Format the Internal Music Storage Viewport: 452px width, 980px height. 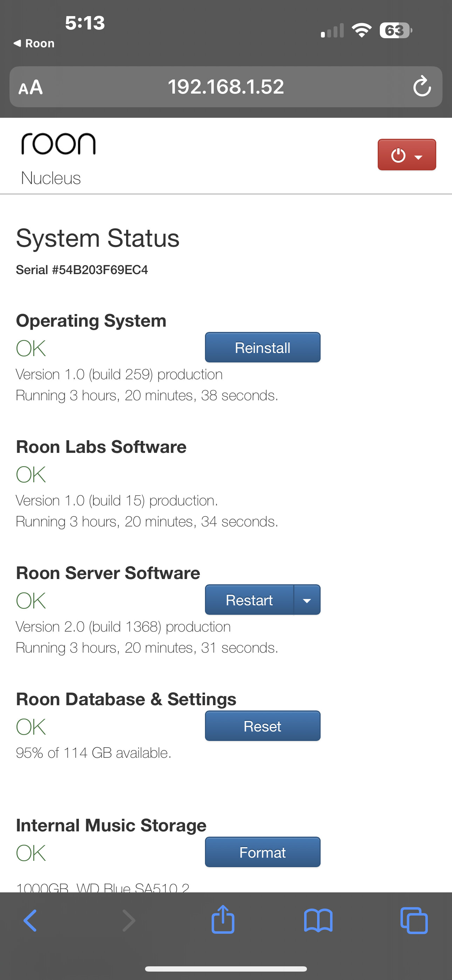click(262, 852)
